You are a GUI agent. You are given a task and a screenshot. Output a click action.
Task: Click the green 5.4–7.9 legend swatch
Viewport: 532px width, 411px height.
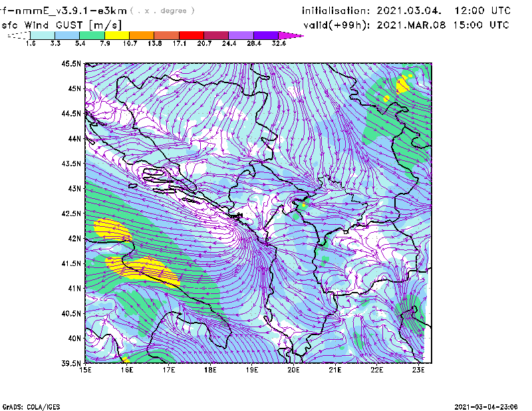[x=92, y=35]
